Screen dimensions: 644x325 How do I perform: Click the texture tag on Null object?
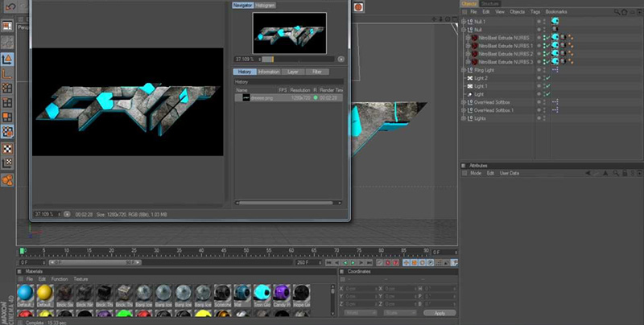click(555, 29)
